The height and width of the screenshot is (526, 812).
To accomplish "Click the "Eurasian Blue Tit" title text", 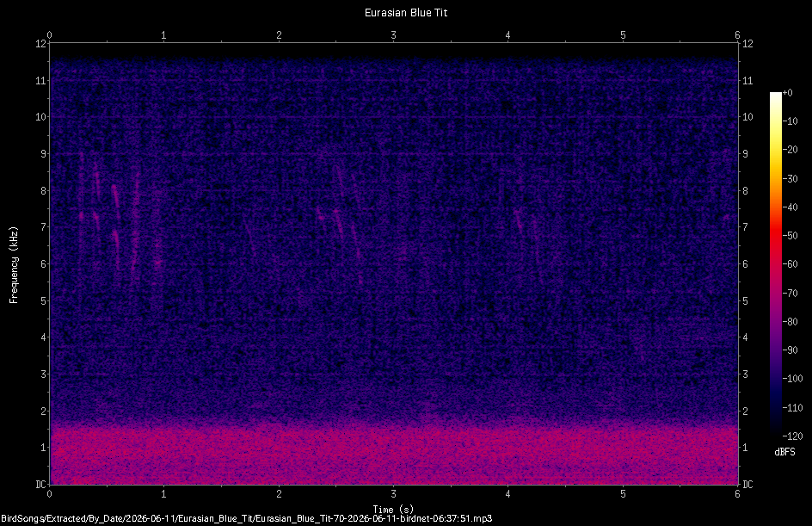I will [405, 13].
